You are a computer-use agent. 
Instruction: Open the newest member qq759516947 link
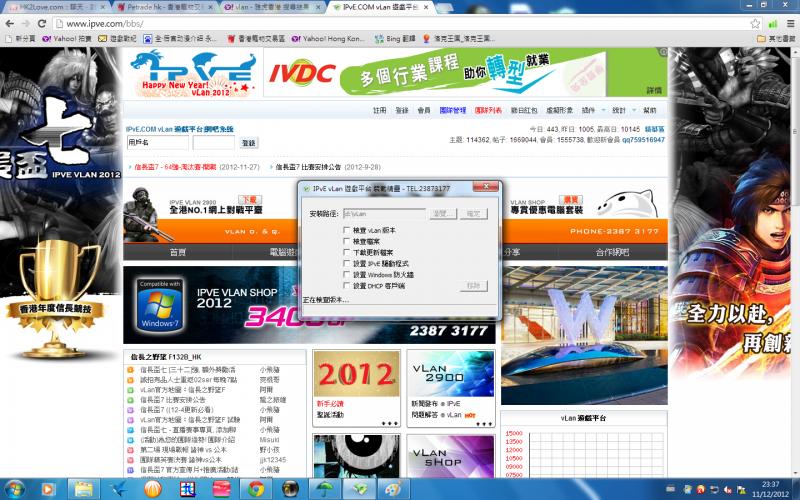coord(643,140)
